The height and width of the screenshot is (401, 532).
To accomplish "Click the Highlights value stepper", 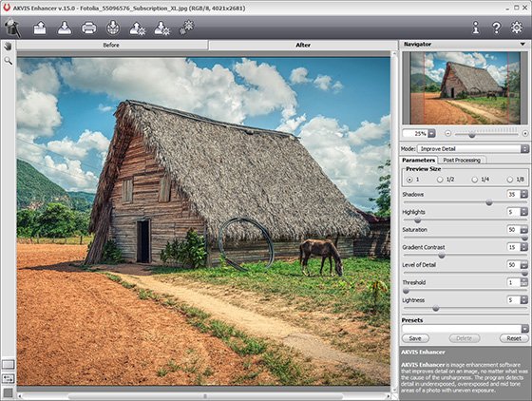I will pyautogui.click(x=524, y=212).
